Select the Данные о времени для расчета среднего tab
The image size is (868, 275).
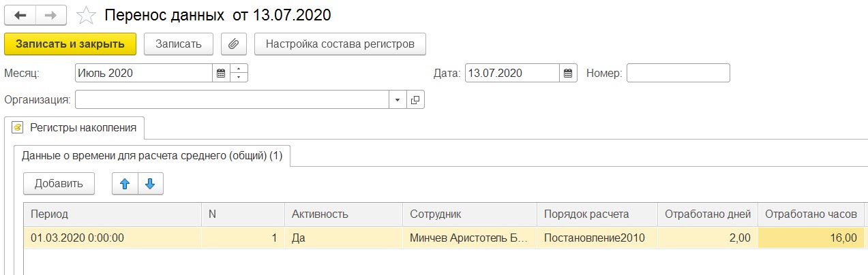152,155
